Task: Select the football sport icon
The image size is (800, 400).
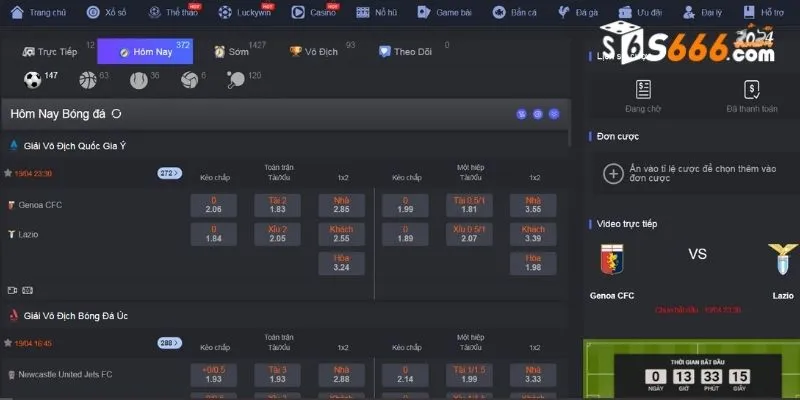Action: point(32,78)
